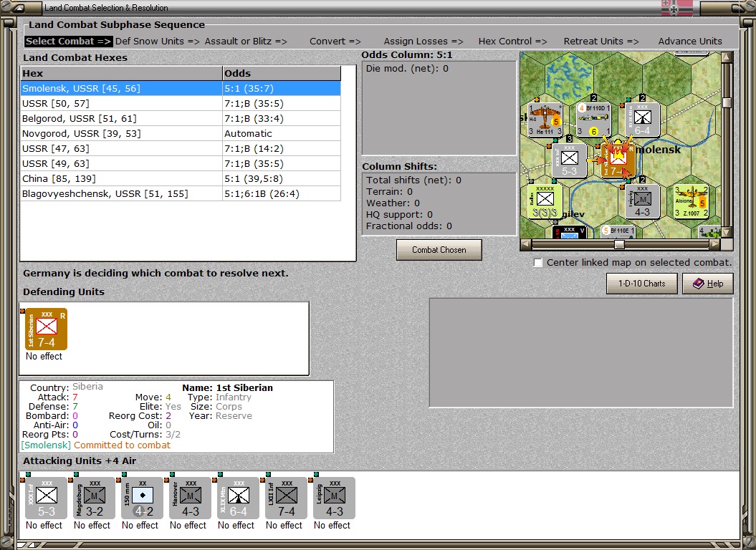This screenshot has height=550, width=756.
Task: Select the 1st Siberian defending unit counter
Action: point(47,329)
